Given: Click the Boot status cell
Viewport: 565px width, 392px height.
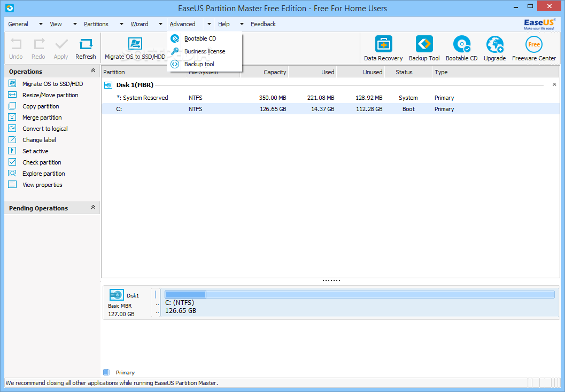Looking at the screenshot, I should (x=408, y=109).
